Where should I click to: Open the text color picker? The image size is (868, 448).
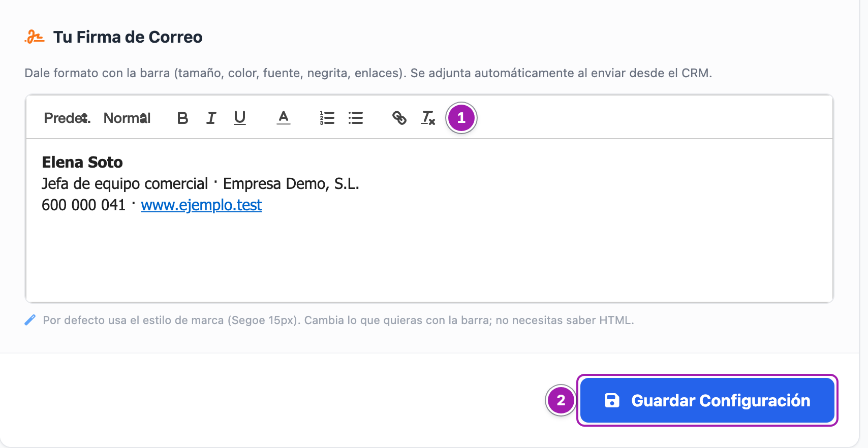[284, 118]
